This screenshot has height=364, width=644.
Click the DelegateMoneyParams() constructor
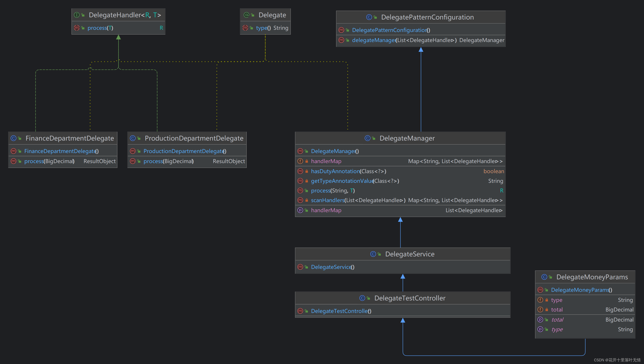point(582,290)
